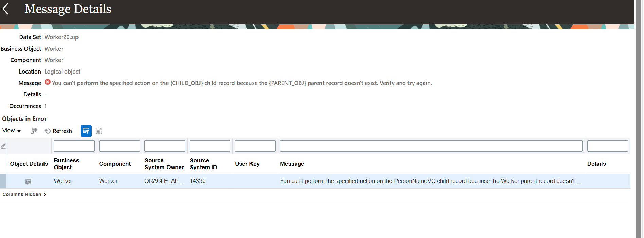Click the Worker20.zip data set value

(61, 37)
